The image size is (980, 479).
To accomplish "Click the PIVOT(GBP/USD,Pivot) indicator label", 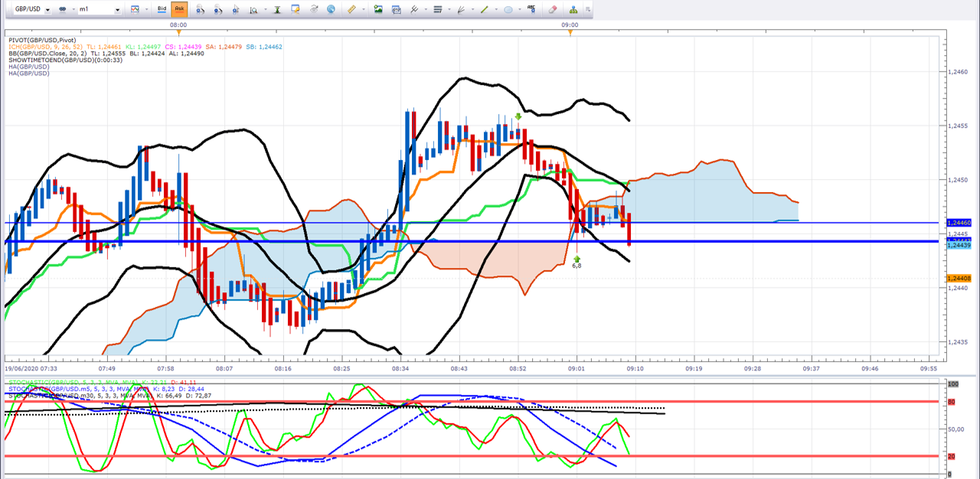I will [42, 40].
